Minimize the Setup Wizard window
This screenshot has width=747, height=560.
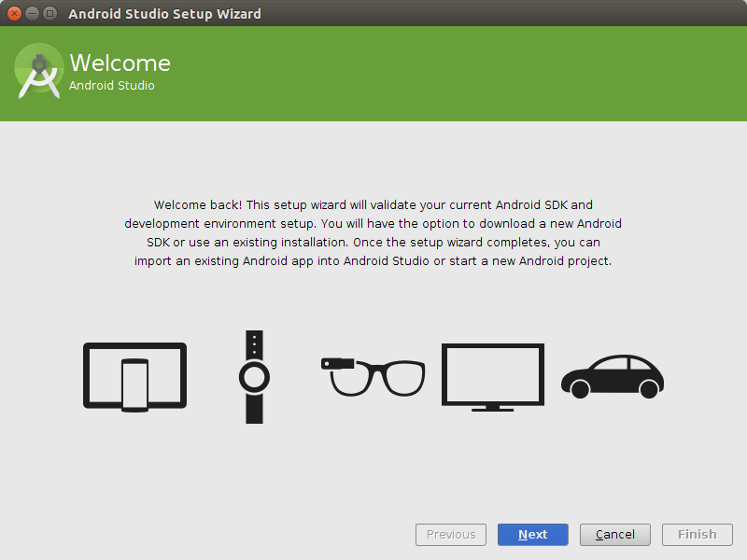(x=32, y=13)
